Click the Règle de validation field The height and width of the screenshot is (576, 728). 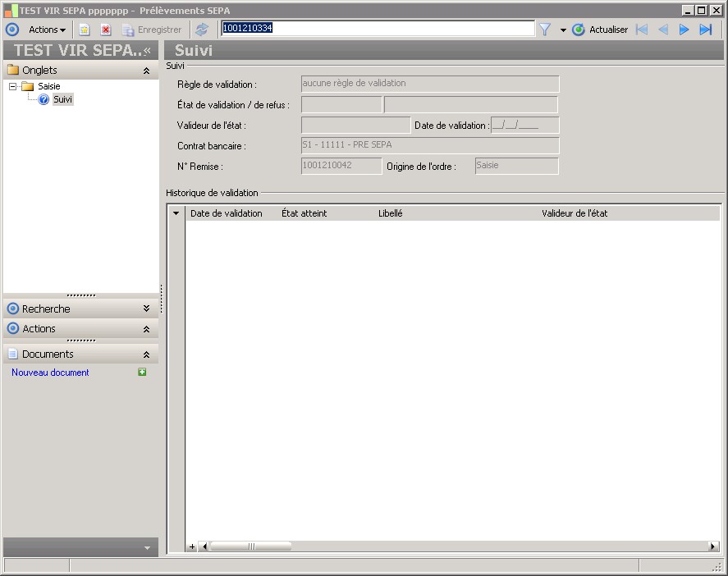pos(430,84)
